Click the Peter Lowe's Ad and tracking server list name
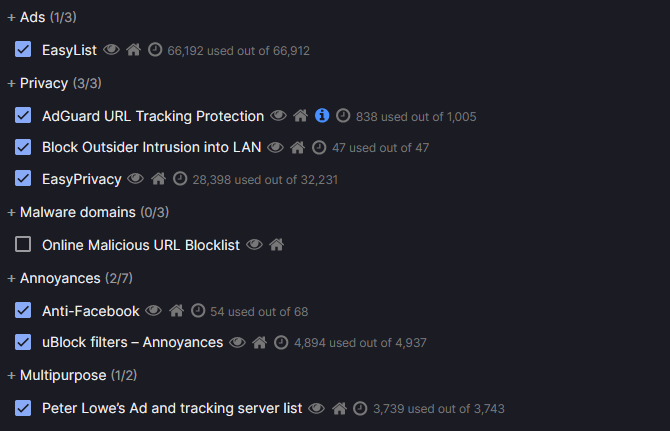 click(172, 408)
